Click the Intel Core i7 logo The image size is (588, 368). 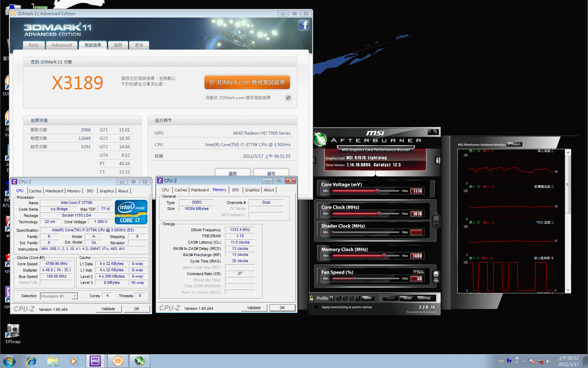(131, 212)
